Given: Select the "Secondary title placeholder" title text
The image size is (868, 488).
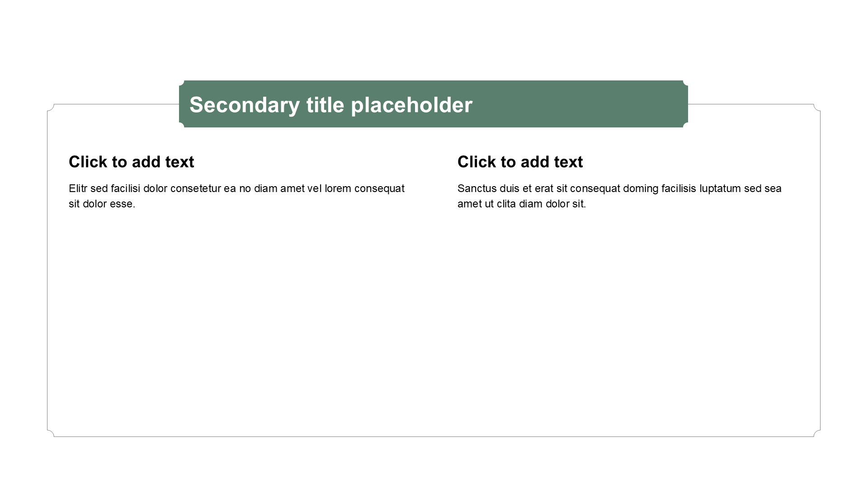Looking at the screenshot, I should click(x=331, y=105).
